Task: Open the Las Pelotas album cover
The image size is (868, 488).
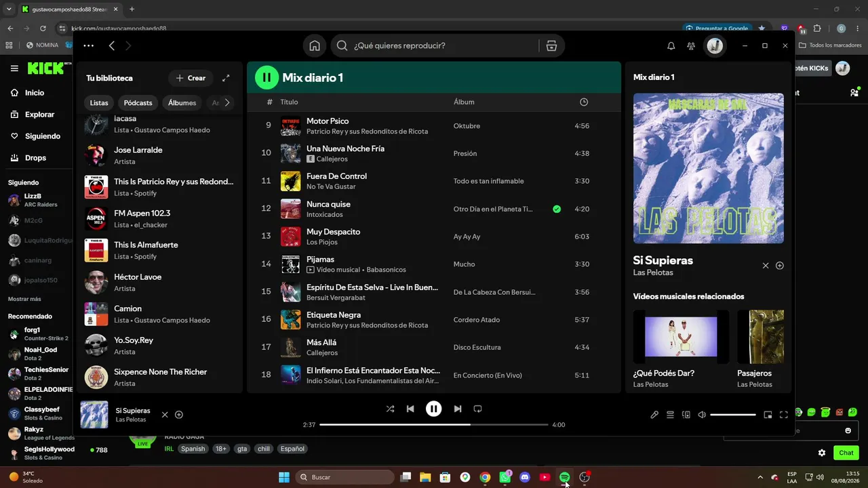Action: click(709, 168)
